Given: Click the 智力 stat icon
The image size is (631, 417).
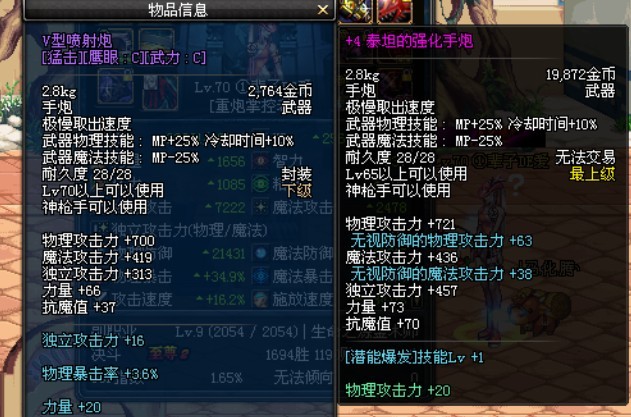Looking at the screenshot, I should tap(260, 161).
